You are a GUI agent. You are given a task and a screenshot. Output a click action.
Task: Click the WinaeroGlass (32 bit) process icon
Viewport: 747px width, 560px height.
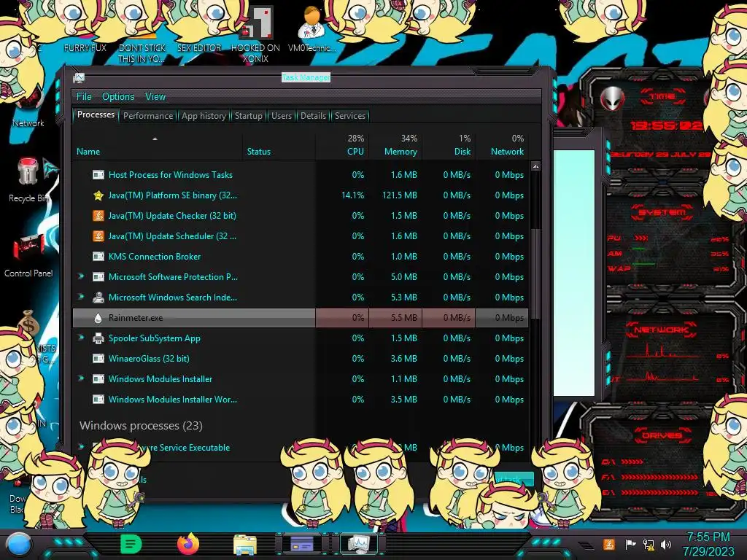click(x=98, y=359)
